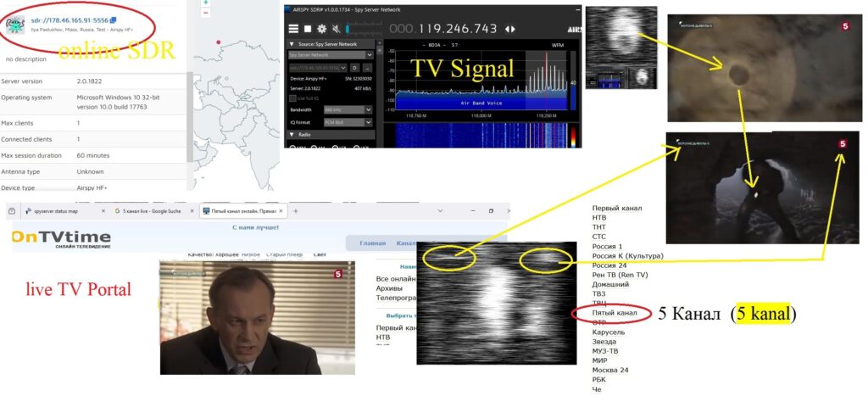Open the SDR# hamburger menu

[x=293, y=28]
